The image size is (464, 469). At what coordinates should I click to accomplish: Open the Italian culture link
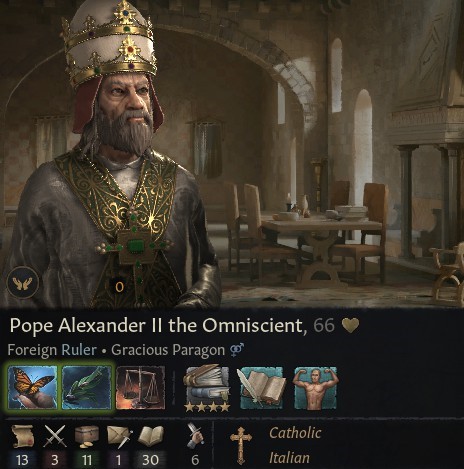click(289, 458)
